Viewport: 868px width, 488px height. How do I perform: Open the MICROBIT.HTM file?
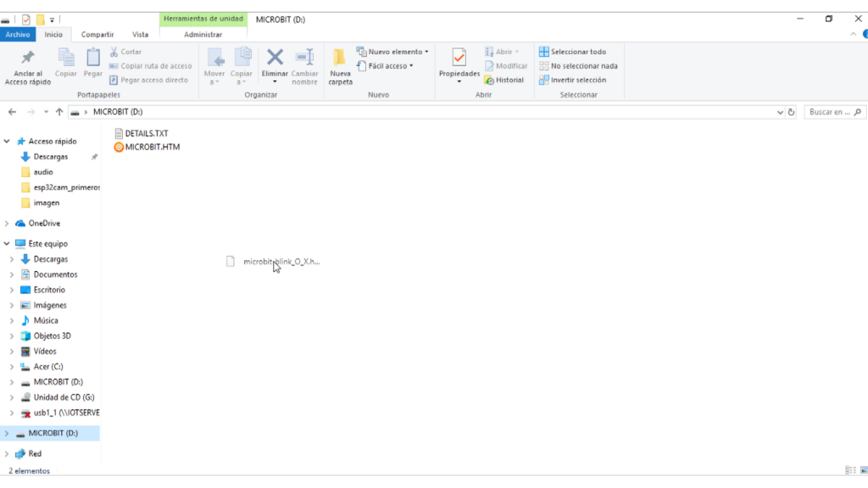[x=152, y=147]
